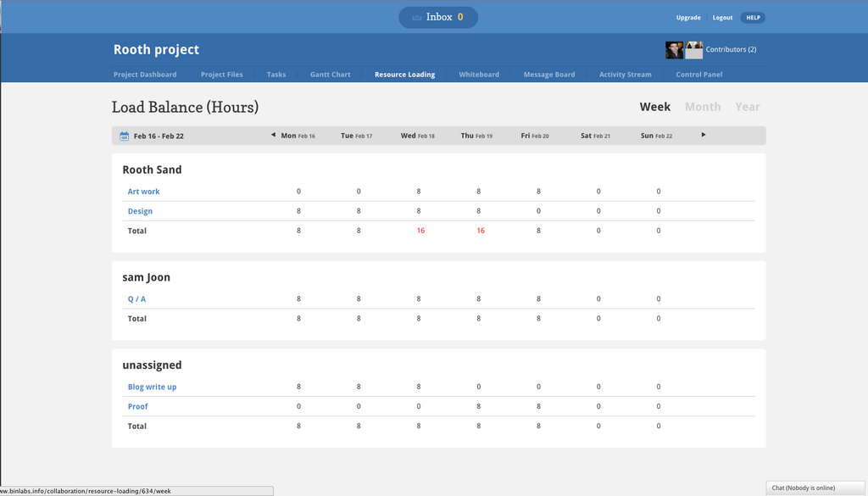Viewport: 868px width, 496px height.
Task: Open the Blog write up task
Action: pos(153,387)
